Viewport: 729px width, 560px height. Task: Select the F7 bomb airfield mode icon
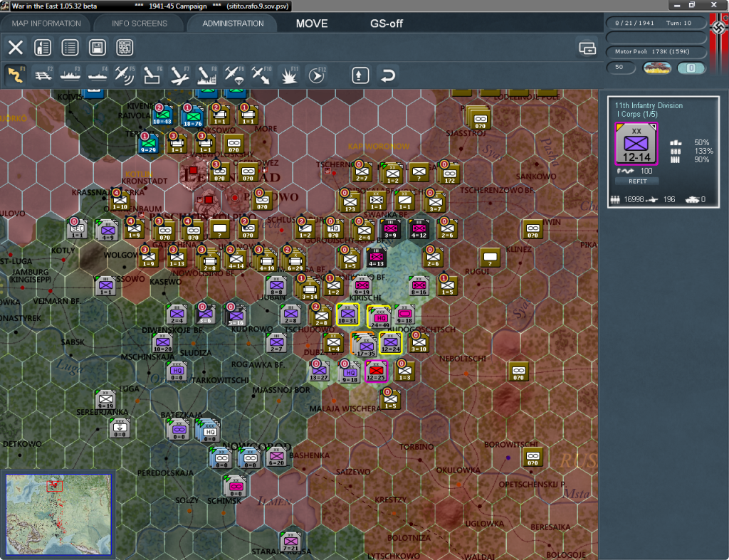[x=179, y=75]
